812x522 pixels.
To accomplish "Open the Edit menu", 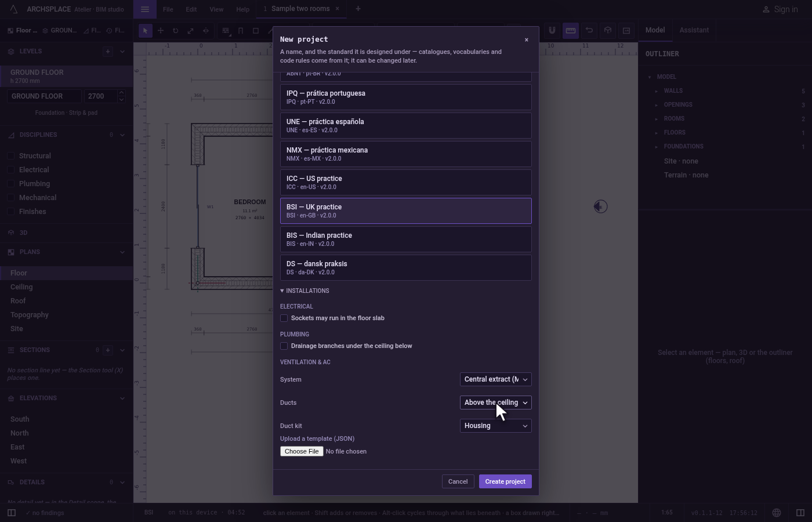I will [191, 9].
